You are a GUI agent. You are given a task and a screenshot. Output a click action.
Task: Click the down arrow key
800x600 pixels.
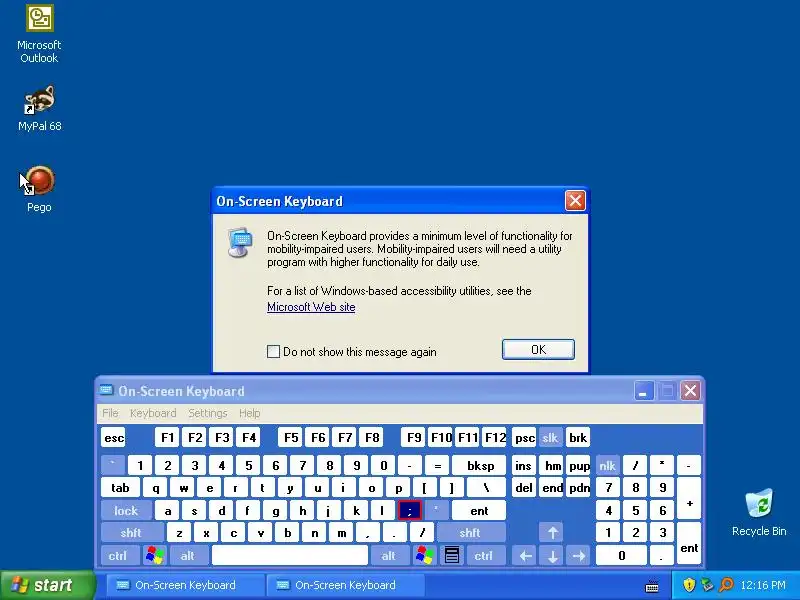tap(552, 555)
